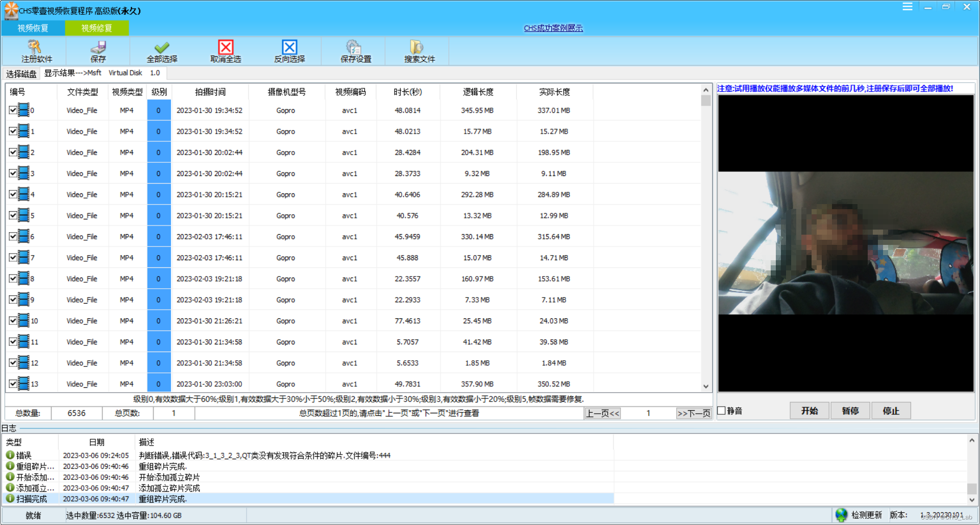Open the 搜索文件 search files tool
The image size is (980, 525).
tap(420, 51)
